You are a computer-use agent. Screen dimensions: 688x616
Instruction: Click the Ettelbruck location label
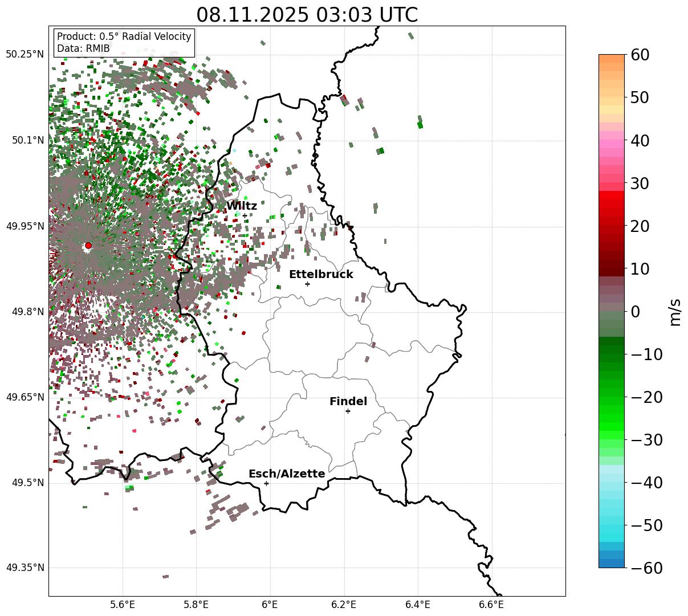[321, 275]
